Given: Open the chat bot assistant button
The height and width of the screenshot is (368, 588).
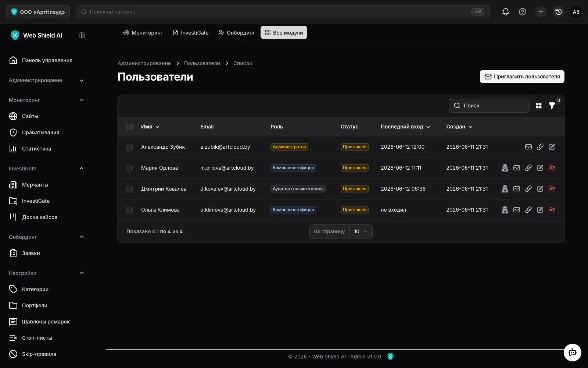Looking at the screenshot, I should (x=573, y=353).
